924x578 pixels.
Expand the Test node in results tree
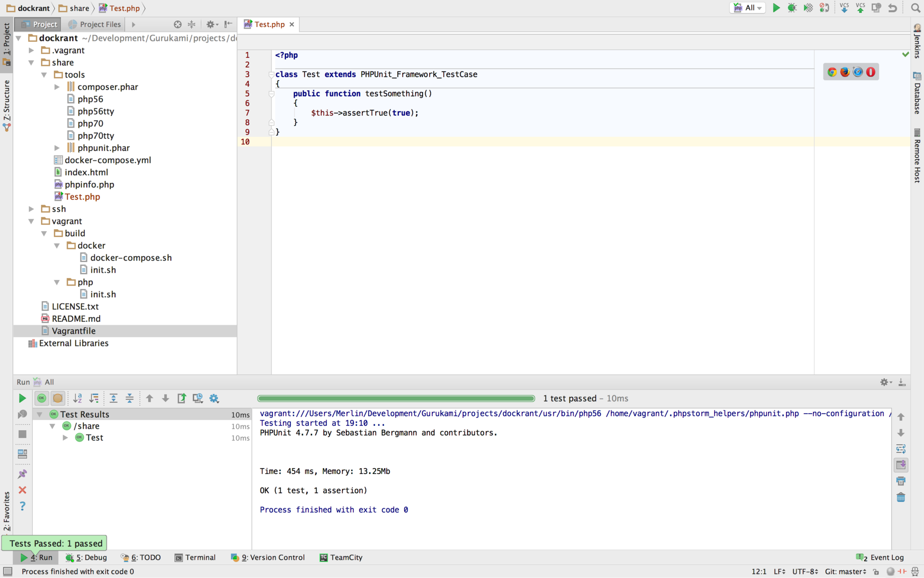65,438
